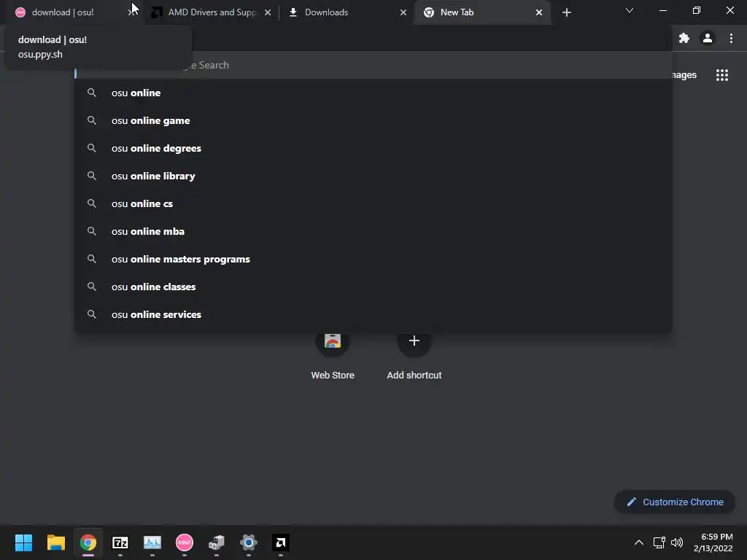
Task: Open the Web Store shortcut
Action: click(x=333, y=355)
